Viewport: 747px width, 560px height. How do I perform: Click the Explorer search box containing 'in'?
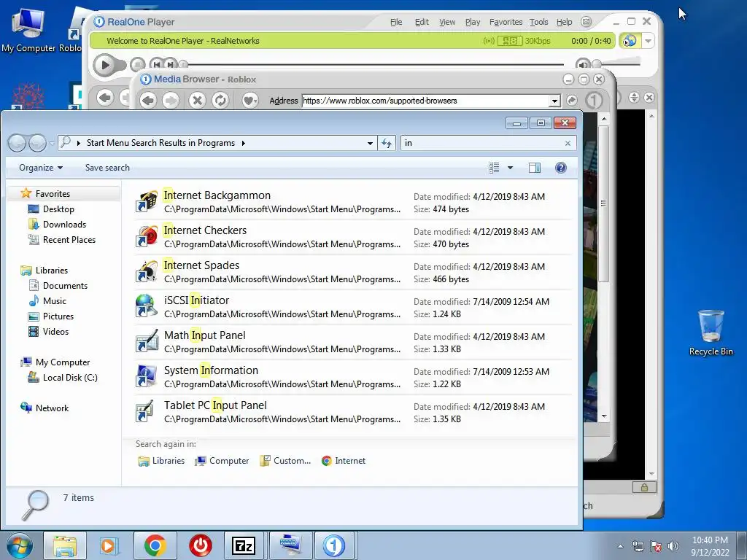pos(482,143)
